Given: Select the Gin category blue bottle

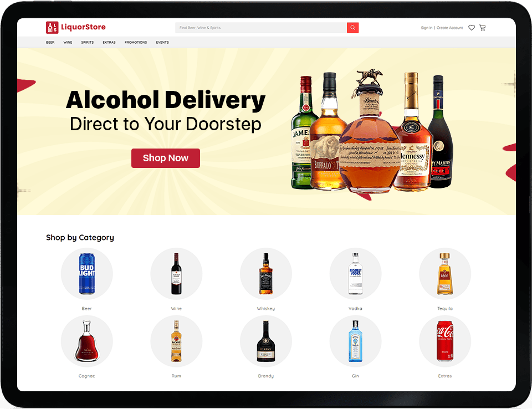Looking at the screenshot, I should pyautogui.click(x=356, y=341).
